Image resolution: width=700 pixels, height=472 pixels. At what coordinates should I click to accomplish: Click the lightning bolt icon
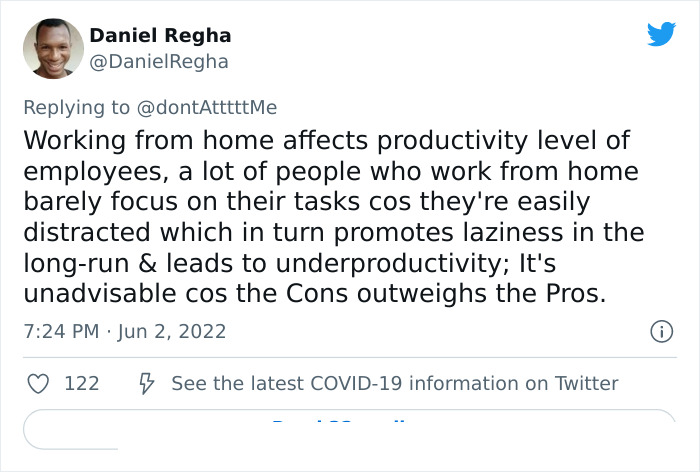pos(144,383)
